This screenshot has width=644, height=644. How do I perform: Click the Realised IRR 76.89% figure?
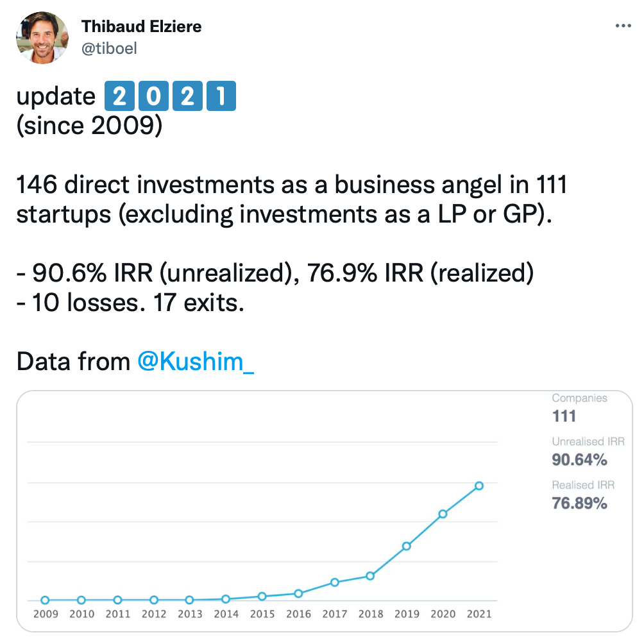click(x=579, y=503)
